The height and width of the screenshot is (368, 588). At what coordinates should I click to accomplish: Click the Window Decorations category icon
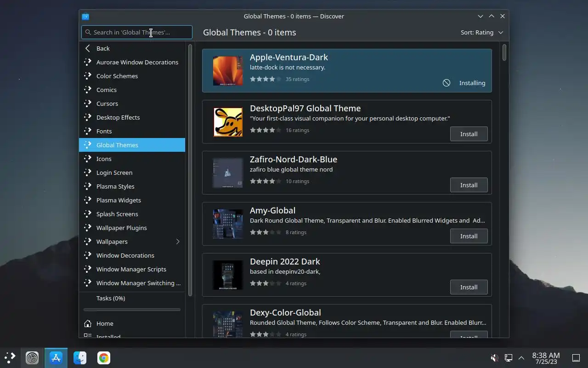tap(88, 255)
